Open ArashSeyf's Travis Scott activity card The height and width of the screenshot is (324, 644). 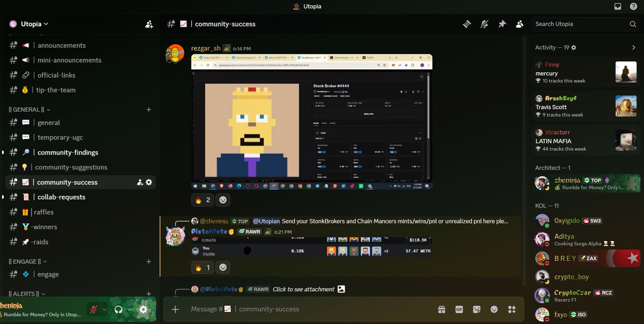(x=586, y=106)
